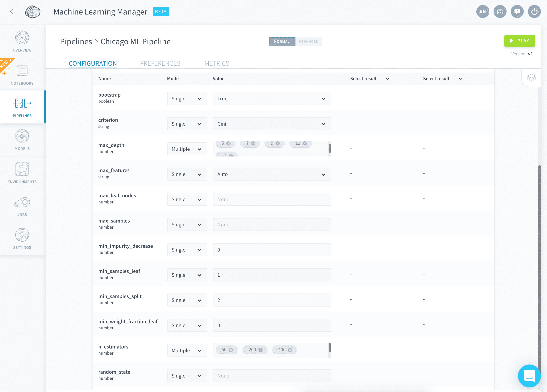Click the BETA badge
547x392 pixels.
(x=161, y=12)
